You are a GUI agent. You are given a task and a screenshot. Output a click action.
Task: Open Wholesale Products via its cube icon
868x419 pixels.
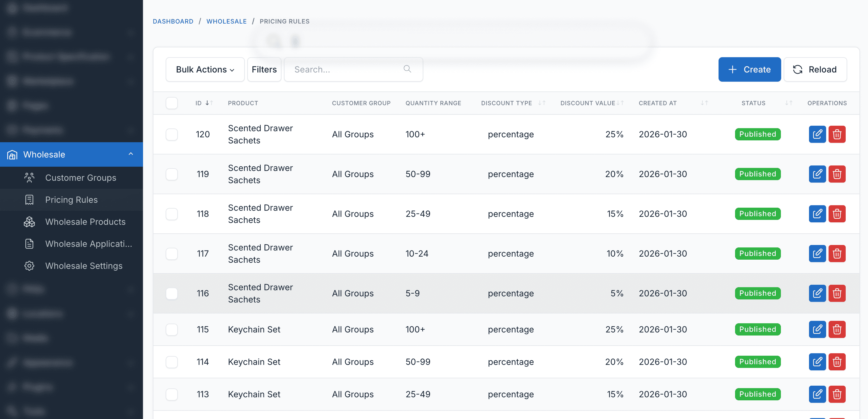tap(29, 222)
